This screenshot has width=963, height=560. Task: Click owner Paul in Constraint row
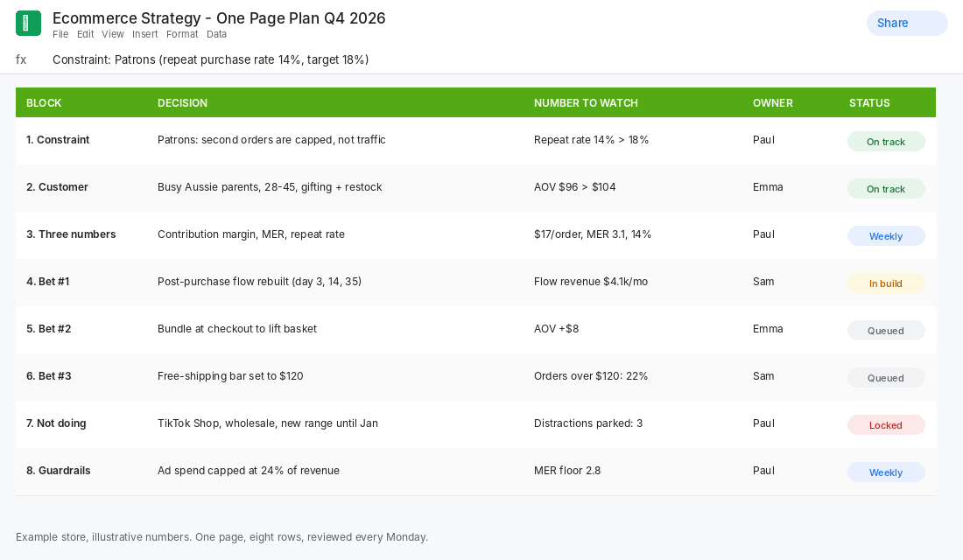coord(763,140)
